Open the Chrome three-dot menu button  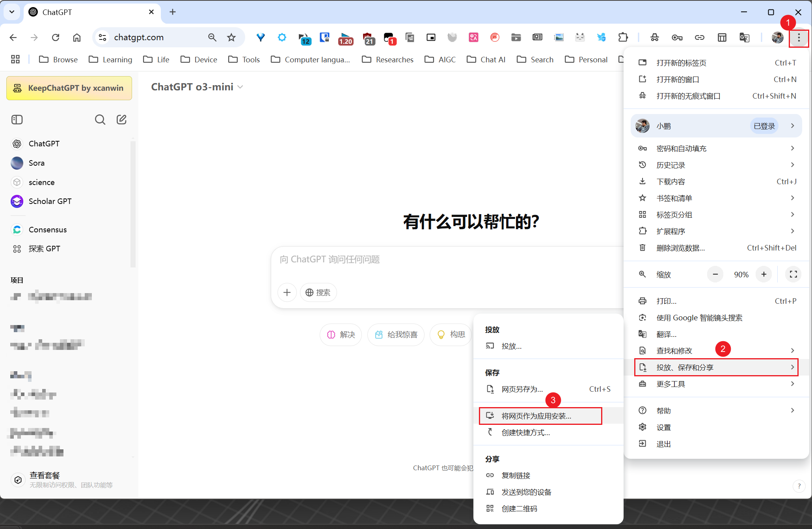click(799, 37)
